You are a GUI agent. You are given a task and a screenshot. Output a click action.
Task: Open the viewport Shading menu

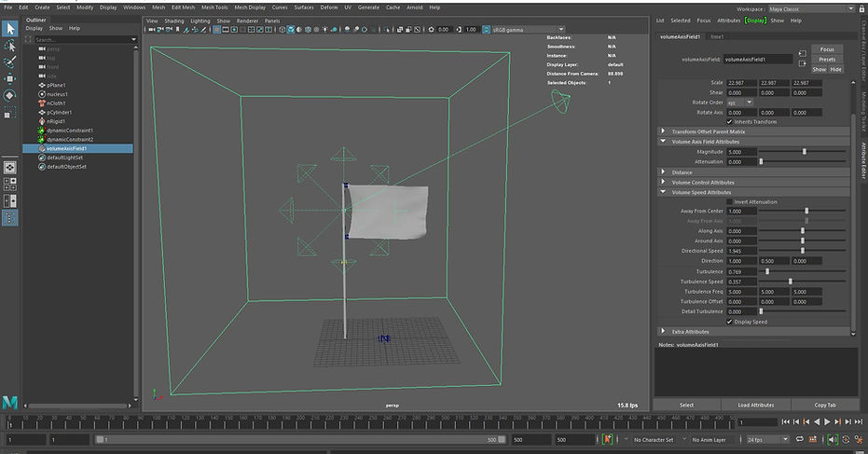tap(173, 21)
